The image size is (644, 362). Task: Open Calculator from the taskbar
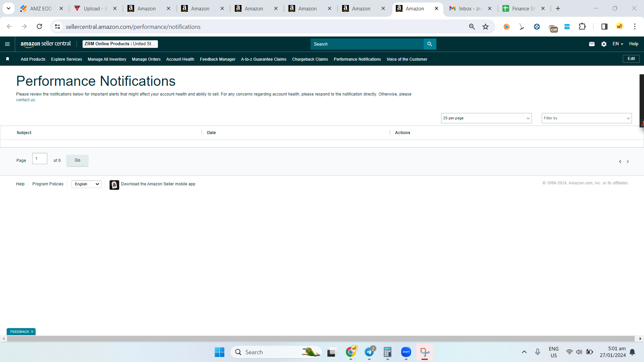pos(387,352)
